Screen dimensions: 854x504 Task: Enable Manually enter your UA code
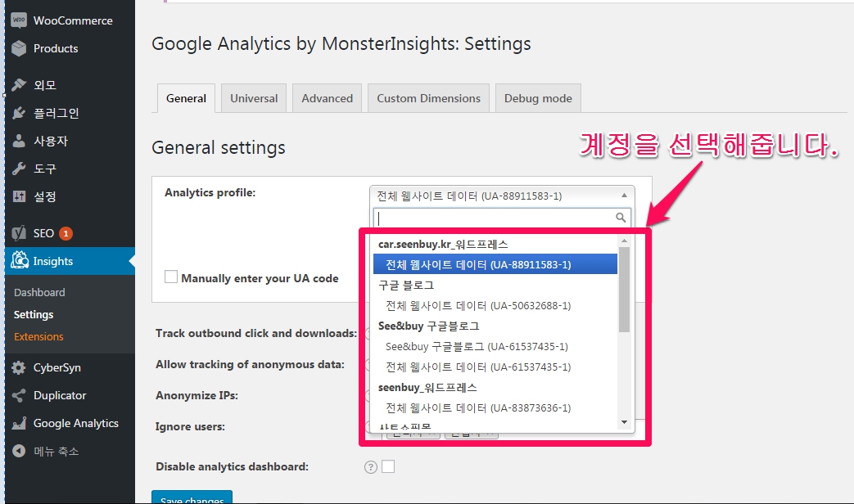click(x=171, y=277)
